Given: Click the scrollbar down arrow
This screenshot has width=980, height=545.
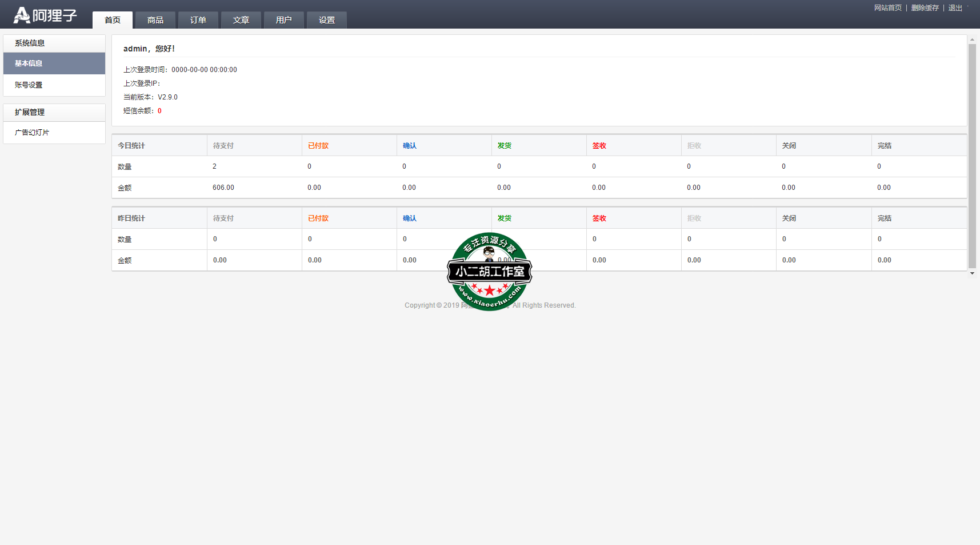Looking at the screenshot, I should (972, 273).
